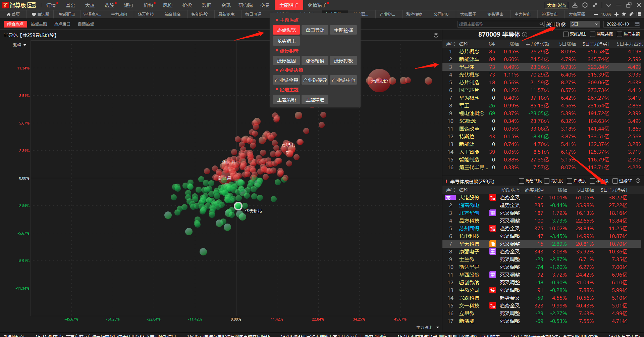This screenshot has height=337, width=644.
Task: Switch to the 综合热点 tab
Action: [15, 24]
